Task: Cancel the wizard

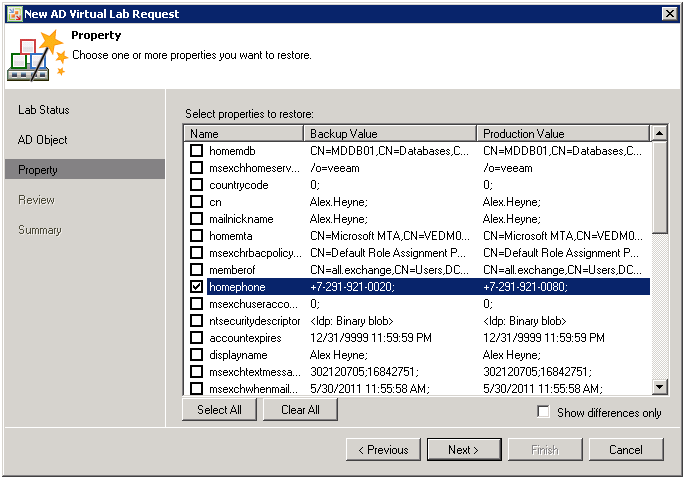Action: tap(626, 450)
